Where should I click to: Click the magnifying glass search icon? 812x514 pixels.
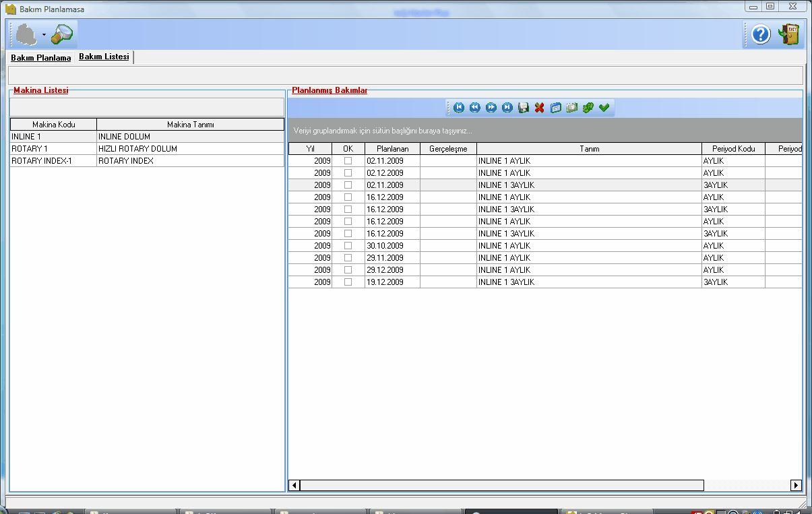click(62, 34)
